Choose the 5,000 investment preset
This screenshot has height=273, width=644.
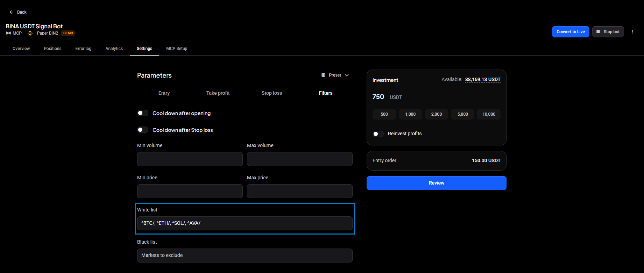tap(463, 114)
